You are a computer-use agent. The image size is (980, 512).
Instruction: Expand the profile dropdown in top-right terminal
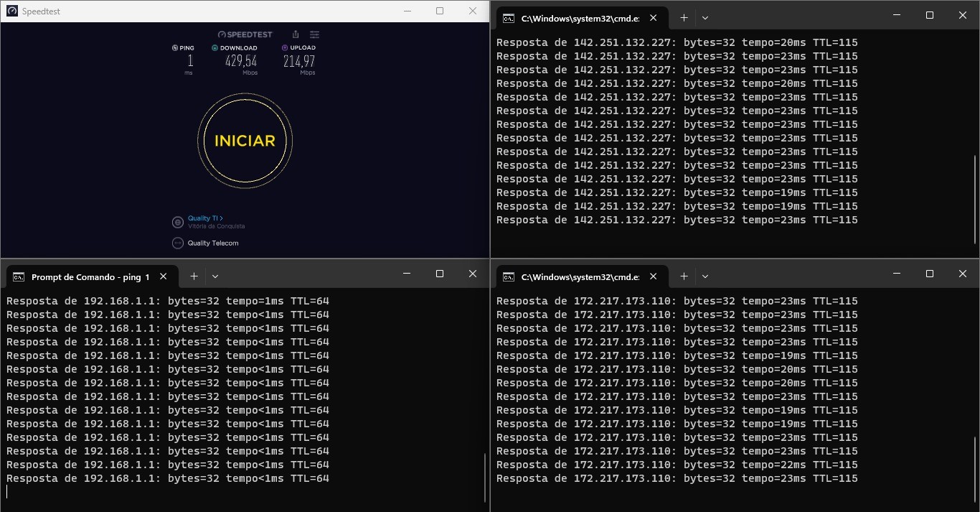[705, 18]
